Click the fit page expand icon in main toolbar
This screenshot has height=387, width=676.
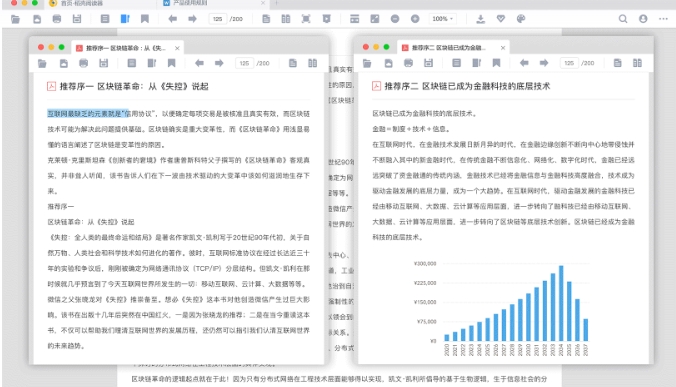click(x=375, y=19)
